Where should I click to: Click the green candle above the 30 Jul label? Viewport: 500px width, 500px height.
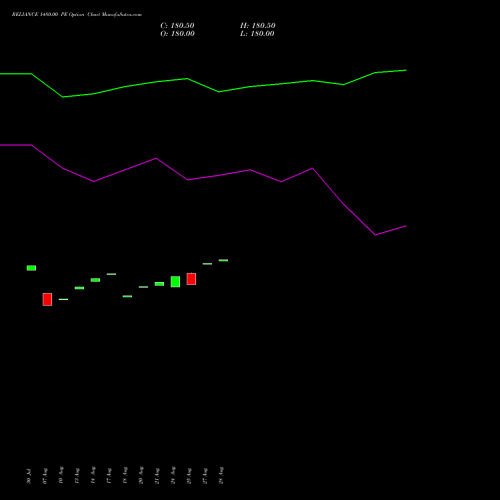[31, 268]
